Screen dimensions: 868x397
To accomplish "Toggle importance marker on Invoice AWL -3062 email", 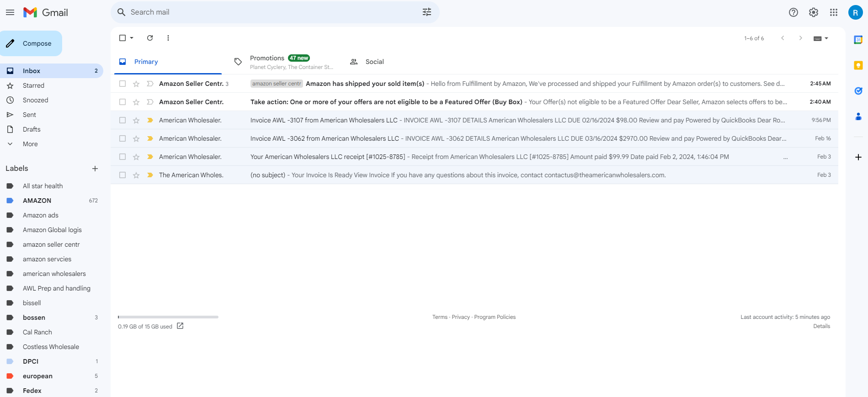I will pos(150,138).
